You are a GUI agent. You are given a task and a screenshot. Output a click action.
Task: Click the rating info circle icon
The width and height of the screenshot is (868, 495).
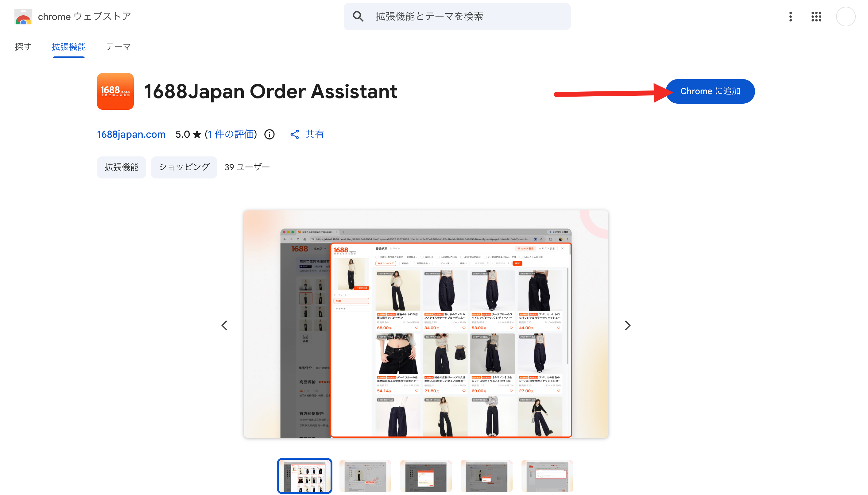[x=269, y=134]
